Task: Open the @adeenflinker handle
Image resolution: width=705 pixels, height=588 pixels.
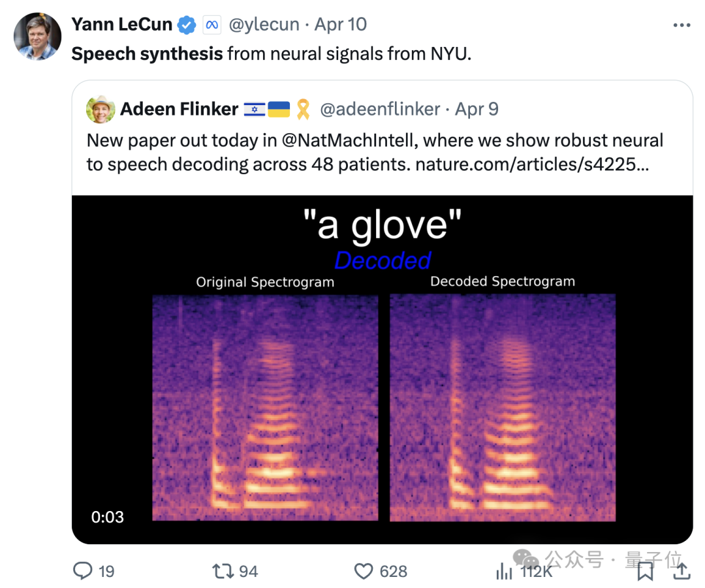Action: 380,109
